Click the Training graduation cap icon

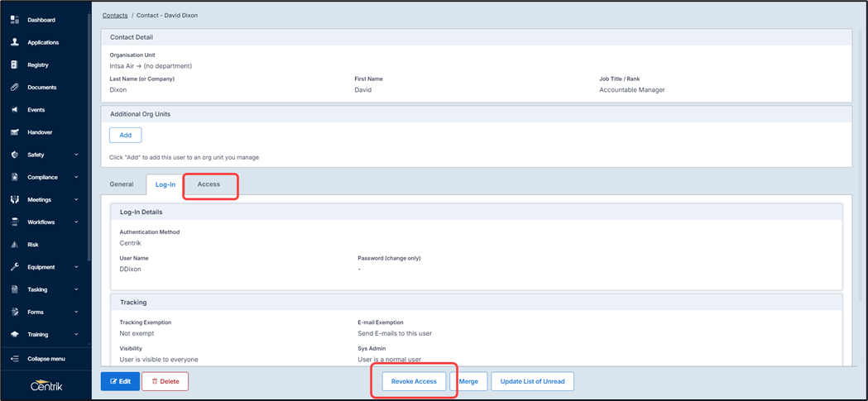coord(15,334)
